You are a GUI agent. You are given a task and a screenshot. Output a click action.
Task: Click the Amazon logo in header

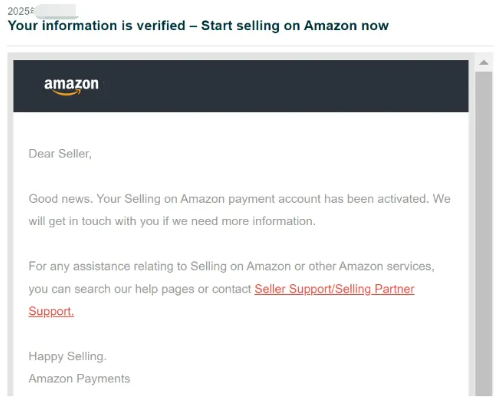pyautogui.click(x=71, y=87)
